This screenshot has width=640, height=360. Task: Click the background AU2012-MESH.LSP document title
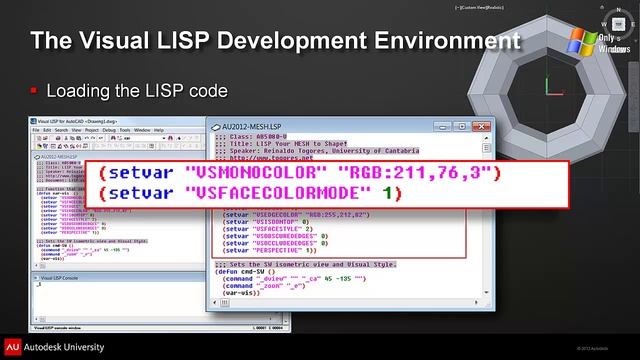(x=59, y=157)
